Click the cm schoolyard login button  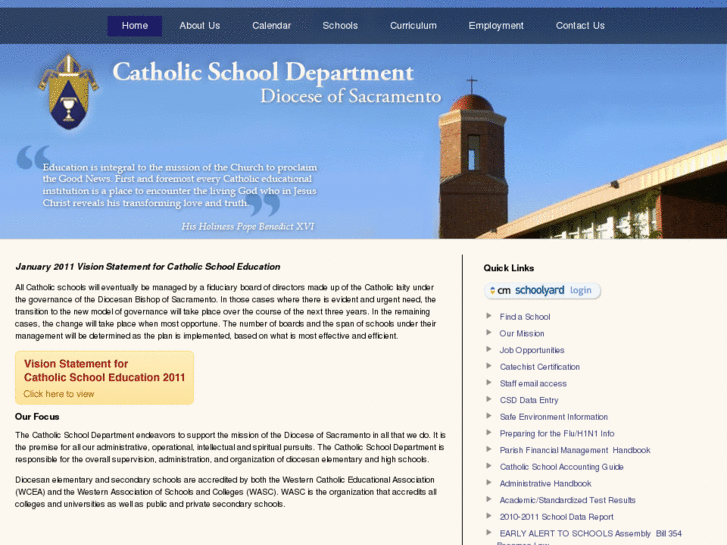[x=542, y=290]
